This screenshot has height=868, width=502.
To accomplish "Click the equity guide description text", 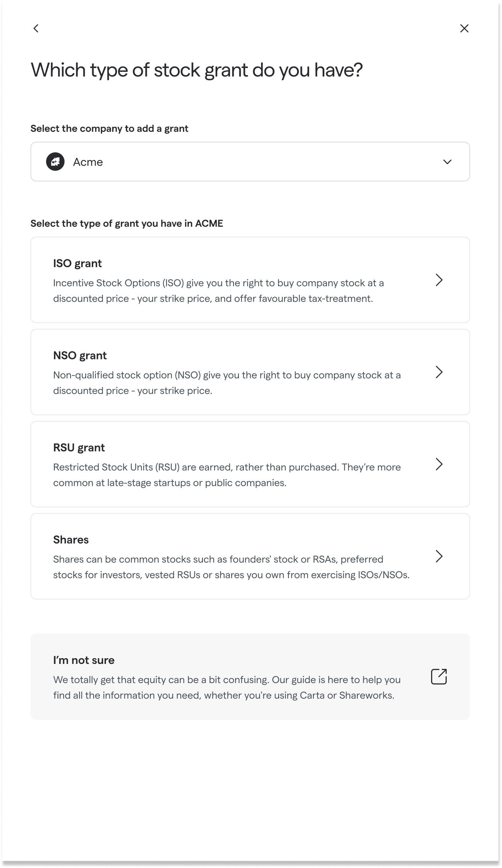I will click(227, 688).
